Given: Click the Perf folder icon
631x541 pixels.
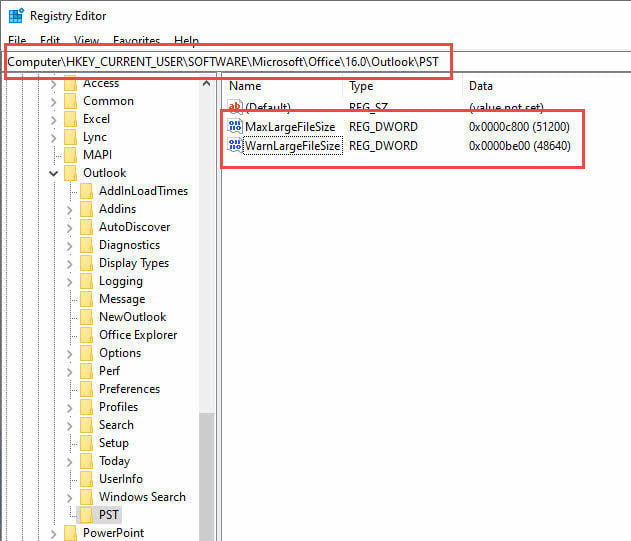Looking at the screenshot, I should point(87,371).
